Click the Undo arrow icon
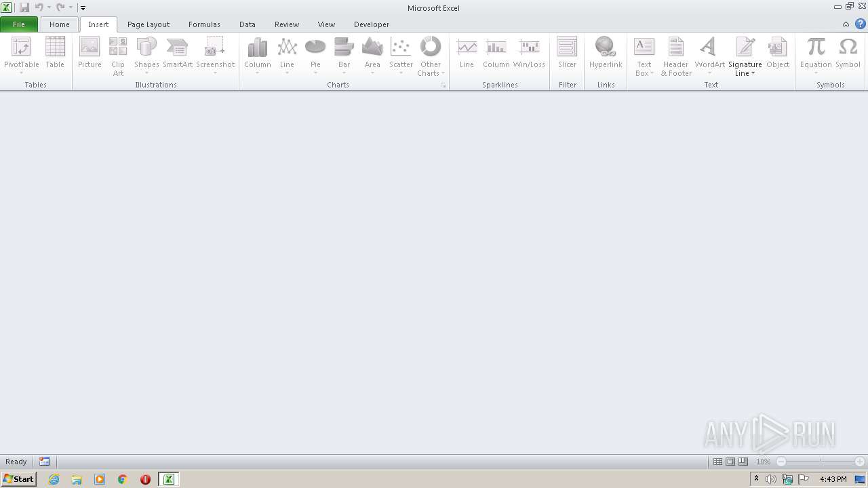The image size is (868, 488). (39, 7)
